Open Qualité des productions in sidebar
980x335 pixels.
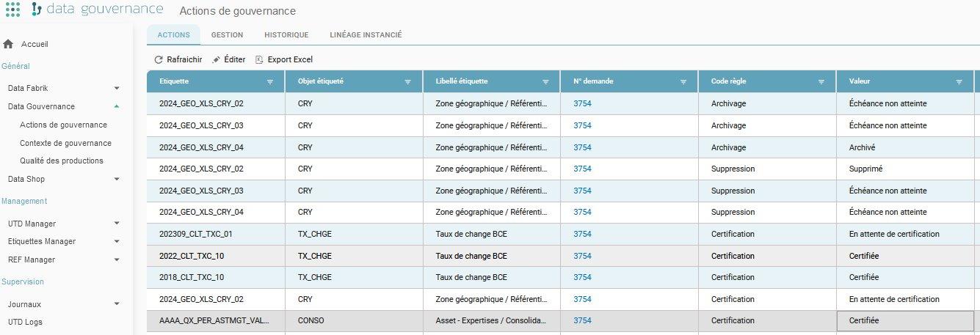(62, 161)
